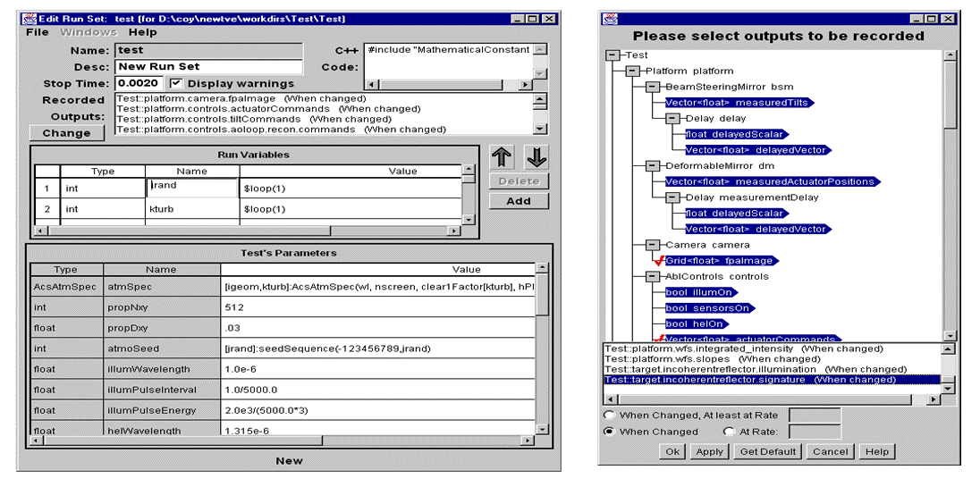980x487 pixels.
Task: Click Help button in outputs dialog
Action: tap(877, 451)
